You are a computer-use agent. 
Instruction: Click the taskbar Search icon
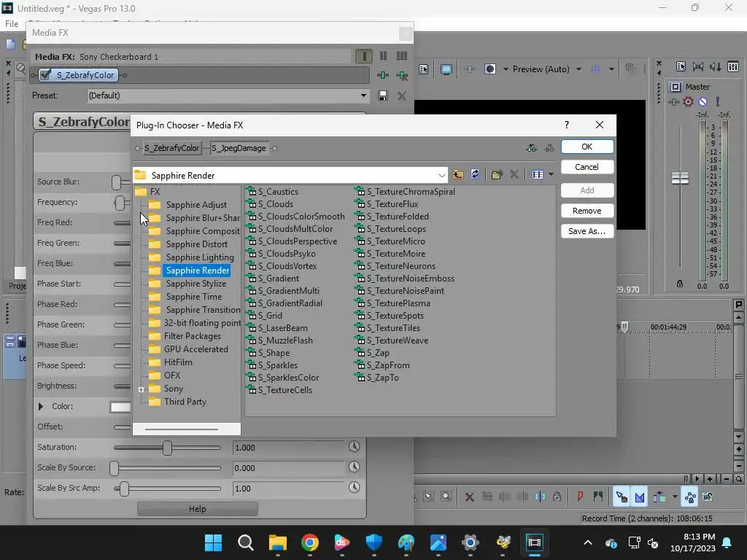coord(245,542)
